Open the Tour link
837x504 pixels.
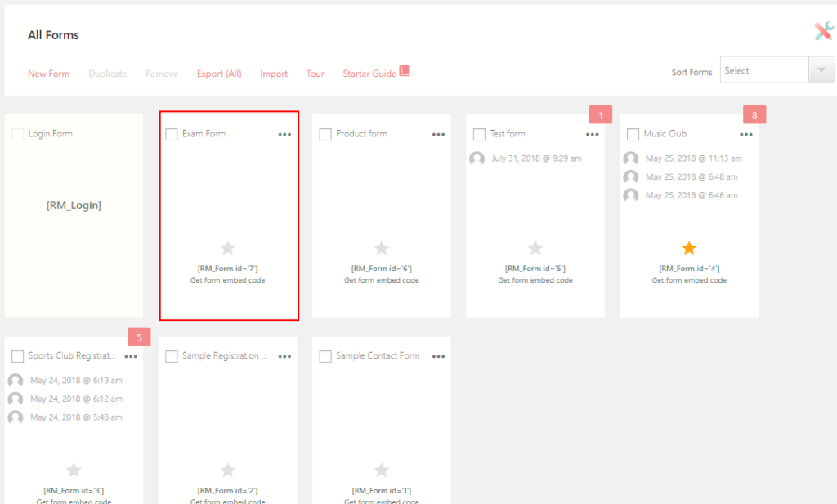[x=316, y=74]
